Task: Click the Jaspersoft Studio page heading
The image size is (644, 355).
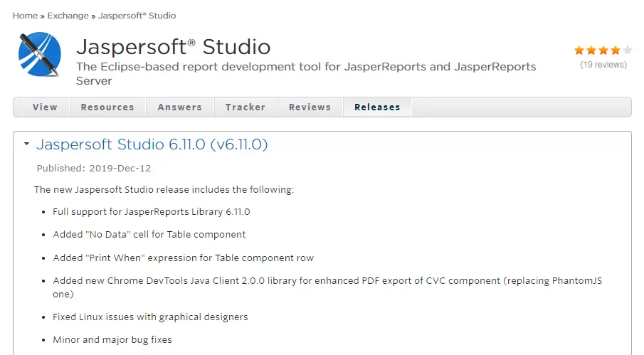Action: coord(173,47)
